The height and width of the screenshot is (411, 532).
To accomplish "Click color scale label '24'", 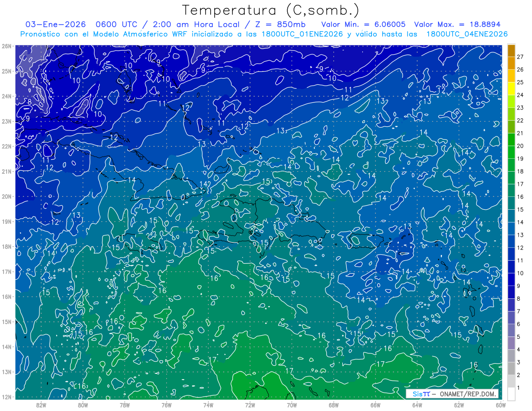I will [x=520, y=95].
